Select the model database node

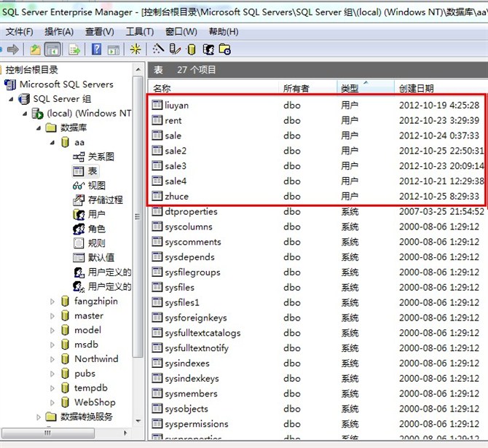[x=82, y=330]
